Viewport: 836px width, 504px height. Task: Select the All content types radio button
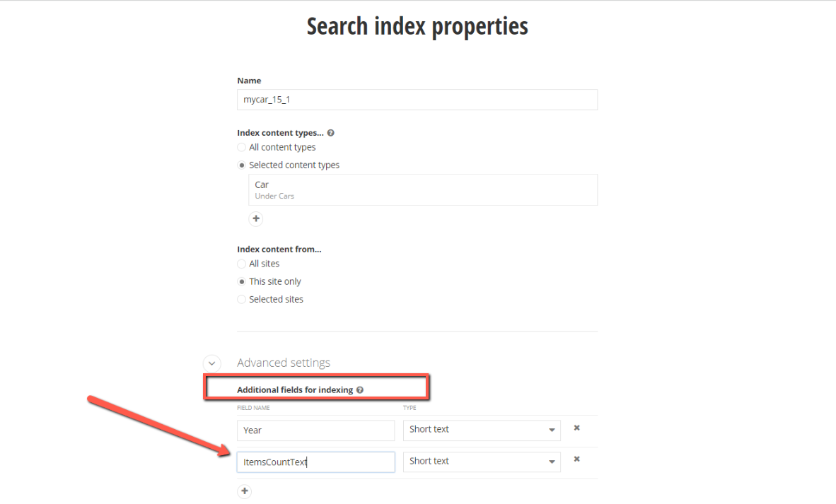(241, 148)
